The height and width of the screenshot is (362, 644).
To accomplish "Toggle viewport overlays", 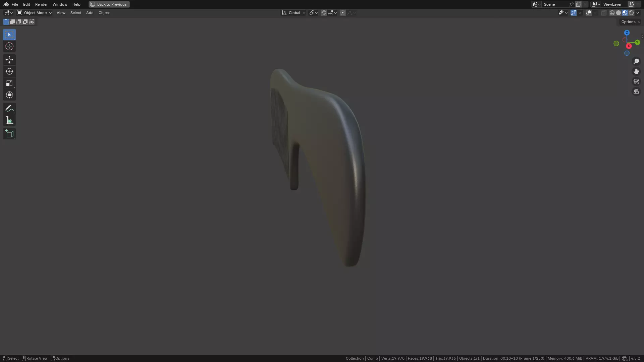I will [x=589, y=13].
